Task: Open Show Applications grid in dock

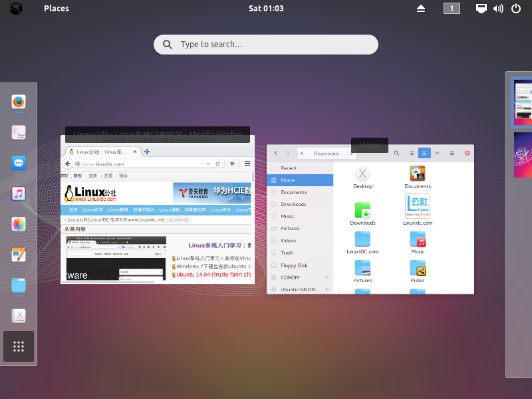Action: pos(18,346)
